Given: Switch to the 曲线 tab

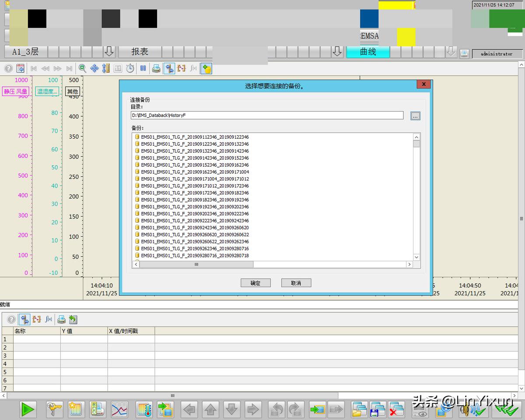Looking at the screenshot, I should (368, 52).
